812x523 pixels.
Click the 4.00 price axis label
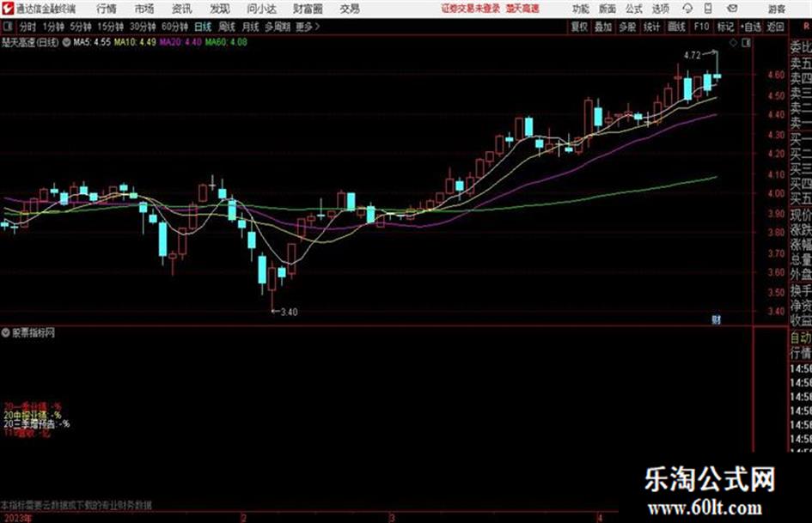[x=776, y=194]
